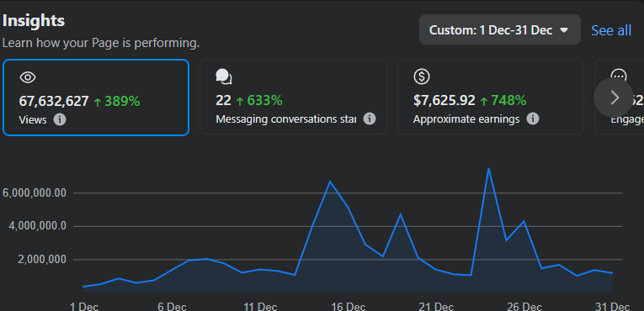Click the Insights heading
Image resolution: width=644 pixels, height=311 pixels.
(x=34, y=20)
